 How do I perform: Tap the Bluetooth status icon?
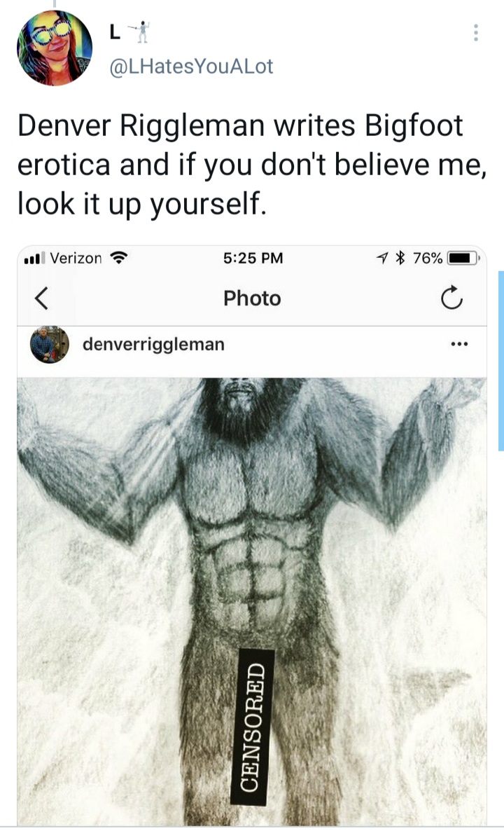tap(400, 258)
